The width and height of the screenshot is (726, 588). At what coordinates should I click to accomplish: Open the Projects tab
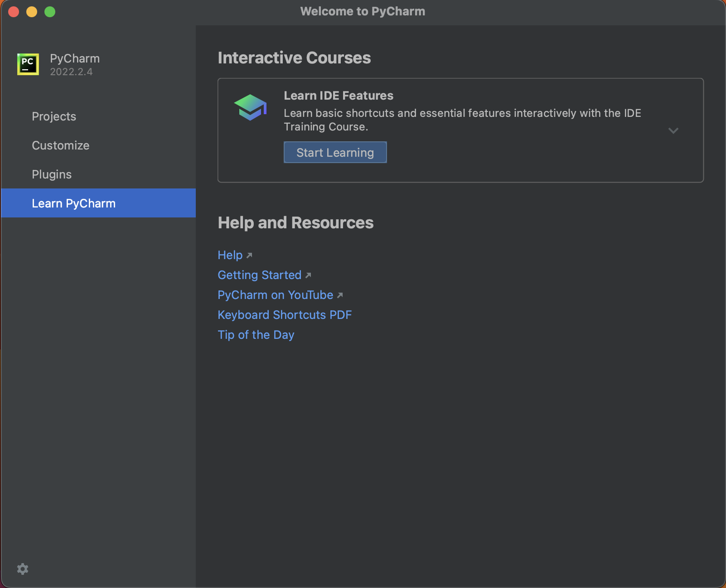click(98, 116)
